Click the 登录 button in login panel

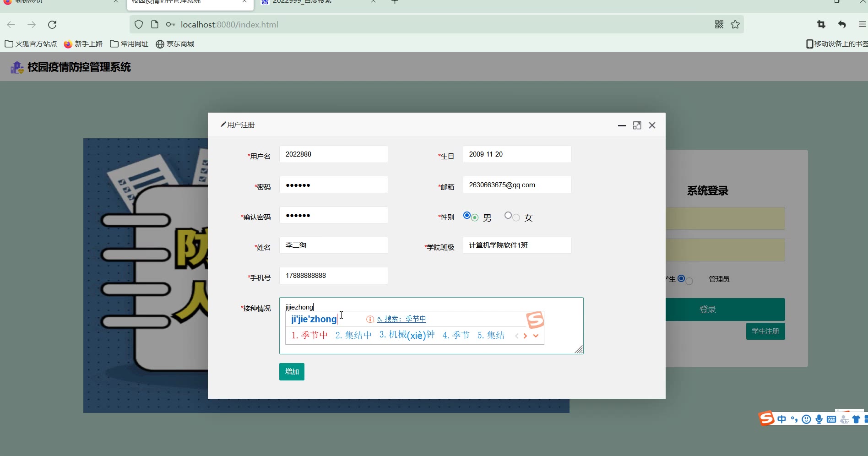(x=725, y=309)
